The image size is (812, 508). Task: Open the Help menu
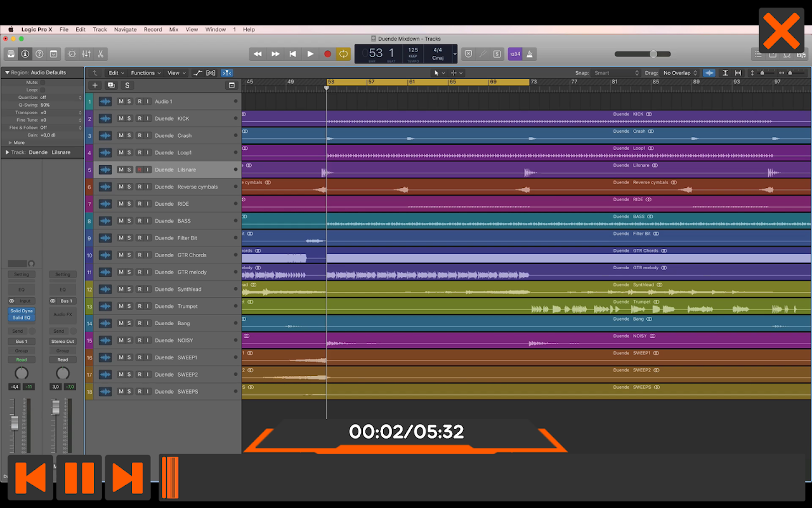249,29
